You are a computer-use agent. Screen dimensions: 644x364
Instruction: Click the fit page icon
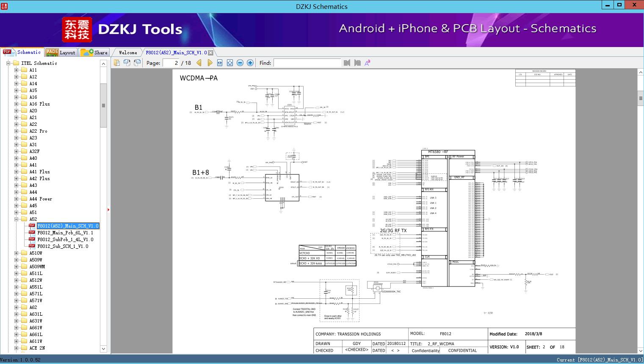coord(230,63)
